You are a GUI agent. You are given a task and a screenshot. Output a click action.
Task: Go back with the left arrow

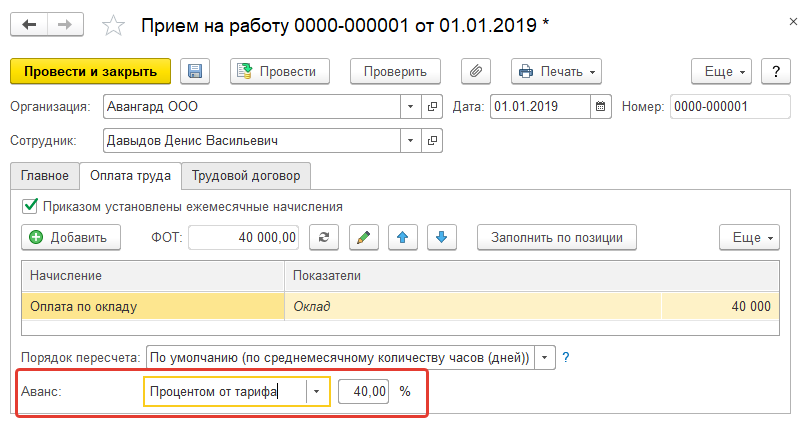[29, 23]
